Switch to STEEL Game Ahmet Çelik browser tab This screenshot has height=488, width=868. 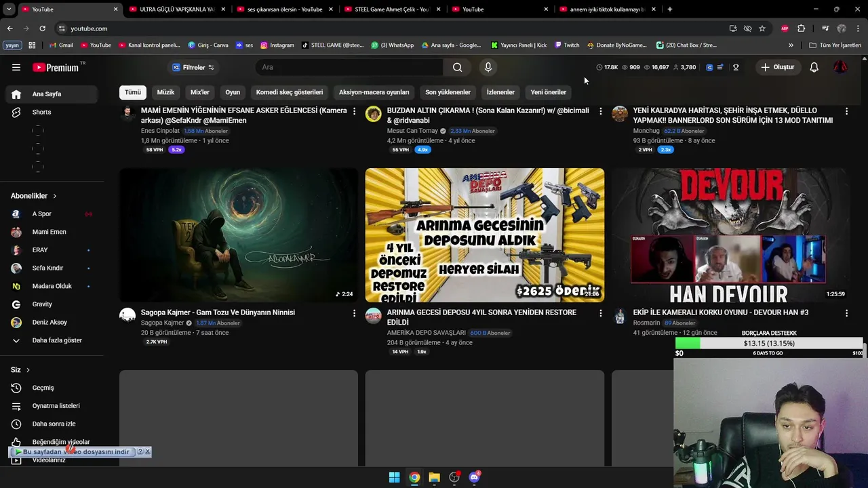click(392, 9)
